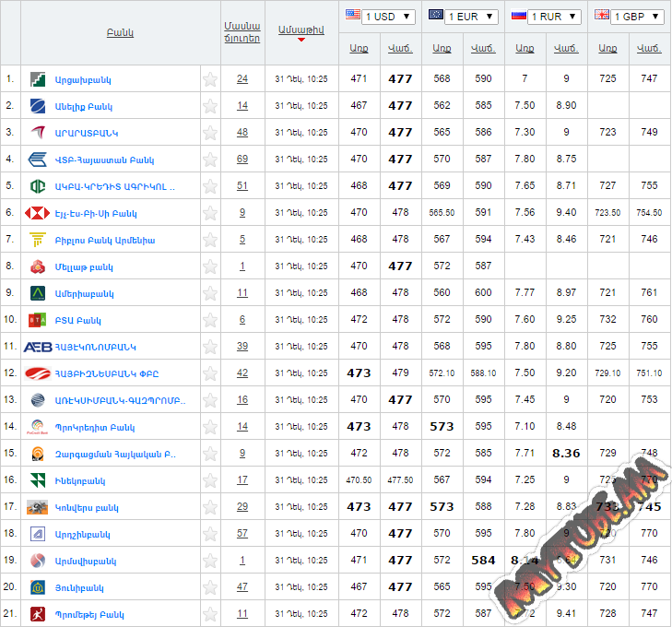672x627 pixels.
Task: Sort by Մասնաճյուղեր branches column header
Action: coord(242,32)
